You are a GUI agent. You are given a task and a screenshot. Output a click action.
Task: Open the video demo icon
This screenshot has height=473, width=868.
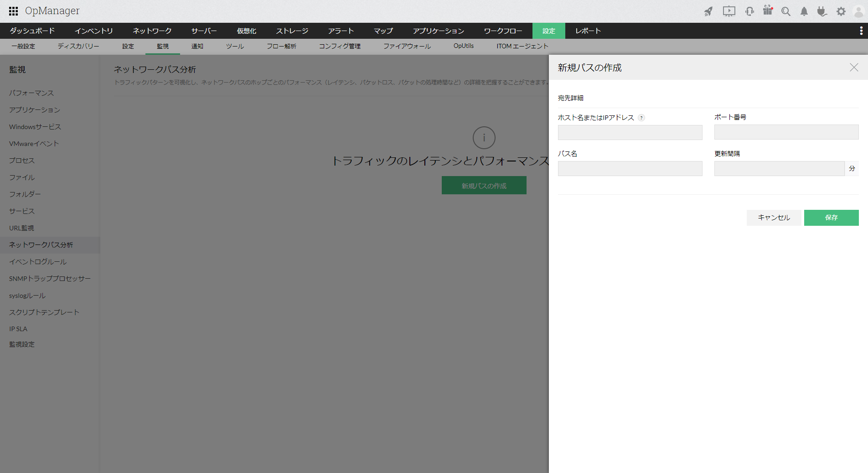tap(728, 11)
